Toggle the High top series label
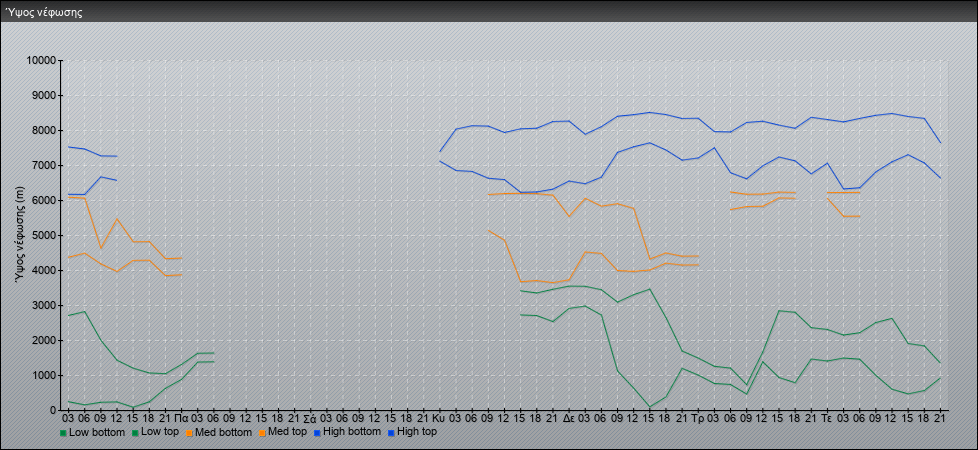978x450 pixels. (417, 433)
